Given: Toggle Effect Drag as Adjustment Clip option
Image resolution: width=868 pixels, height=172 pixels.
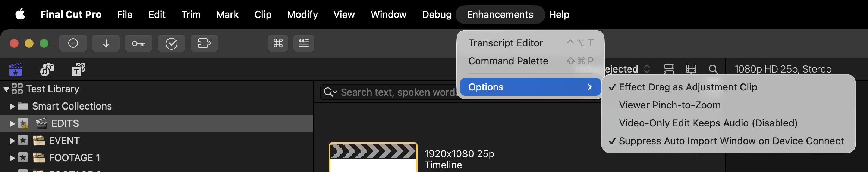Looking at the screenshot, I should click(x=688, y=87).
